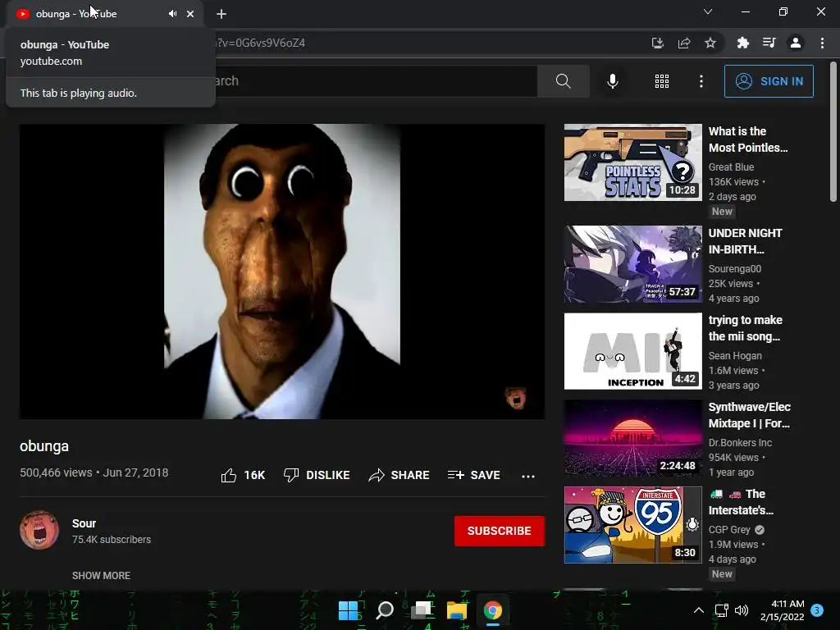The height and width of the screenshot is (630, 840).
Task: Click the Sourenga00 channel name
Action: point(735,269)
